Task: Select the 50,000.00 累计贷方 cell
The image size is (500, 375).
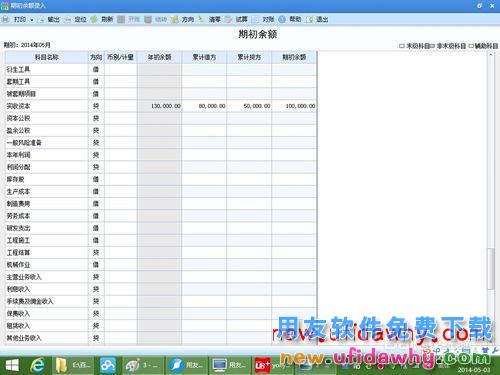Action: (249, 106)
